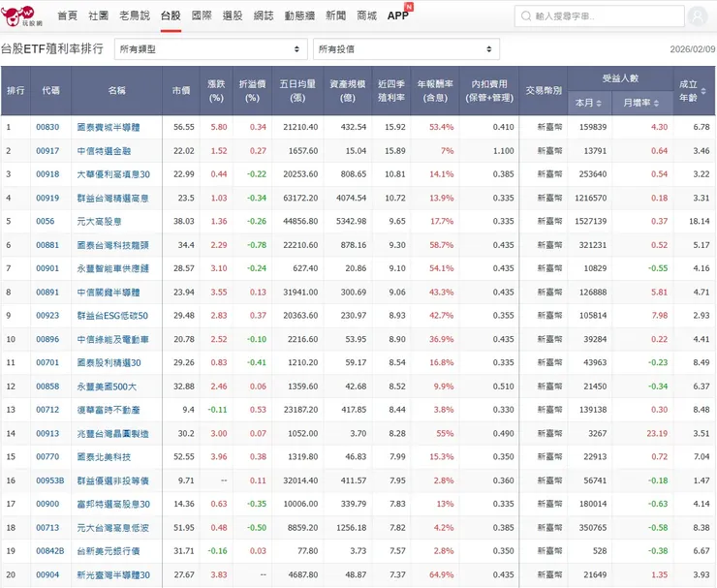Click the 資產規模 column header
Viewport: 717px width, 588px height.
[348, 90]
